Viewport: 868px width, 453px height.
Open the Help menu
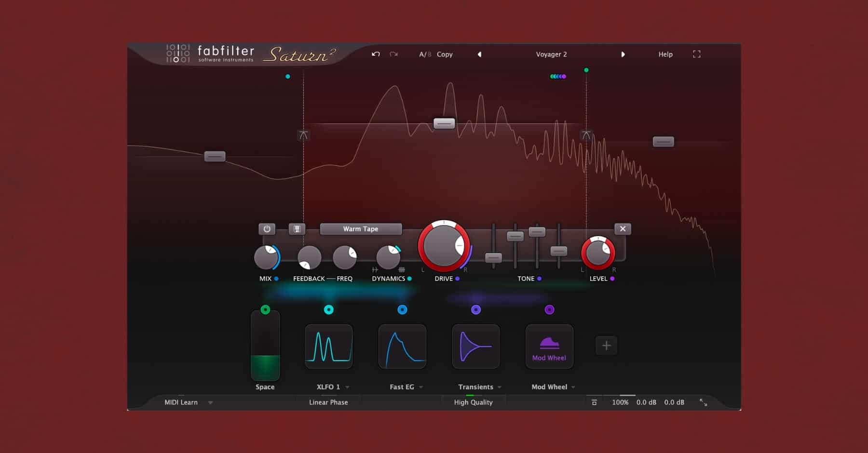coord(665,54)
